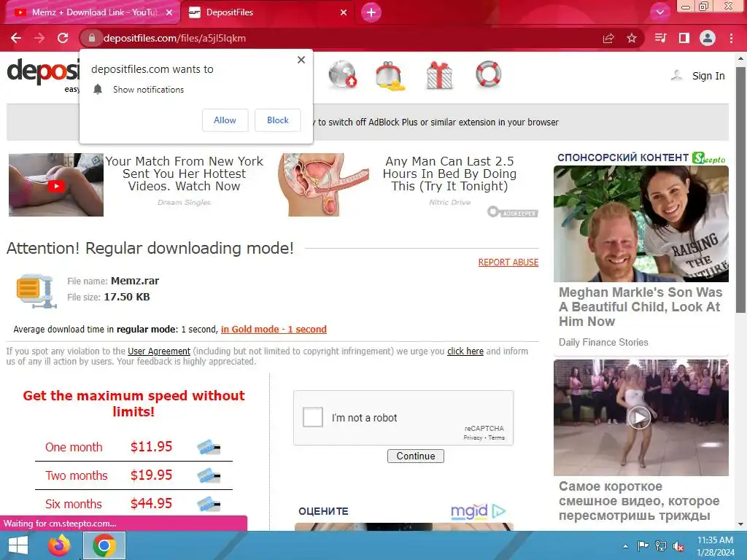
Task: Click the 'click here' violation link
Action: [465, 351]
